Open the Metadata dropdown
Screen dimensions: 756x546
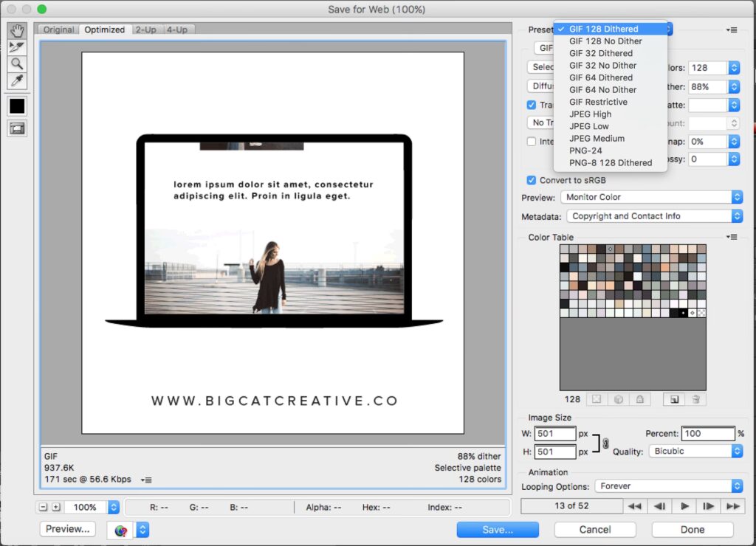pos(654,216)
